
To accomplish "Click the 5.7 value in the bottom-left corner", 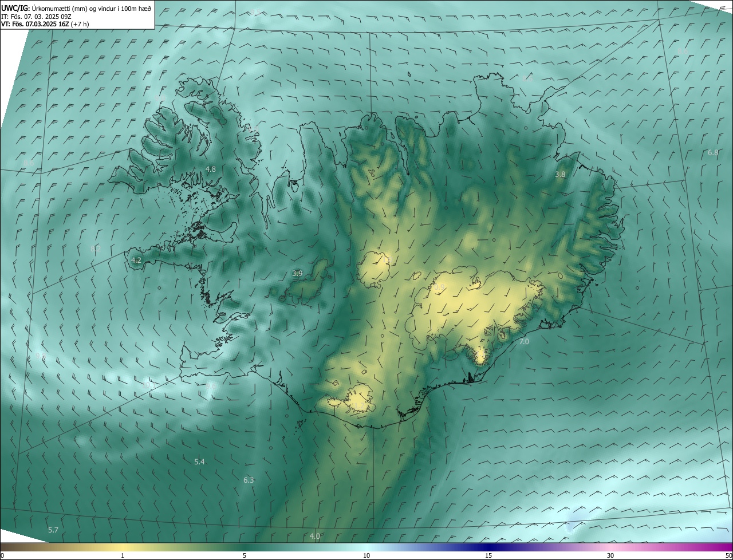I will pos(53,530).
